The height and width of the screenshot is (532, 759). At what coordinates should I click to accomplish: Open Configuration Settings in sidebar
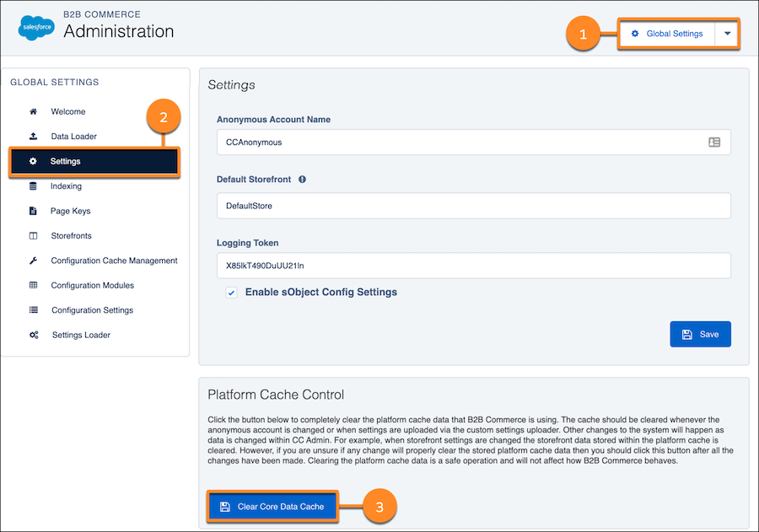point(92,310)
